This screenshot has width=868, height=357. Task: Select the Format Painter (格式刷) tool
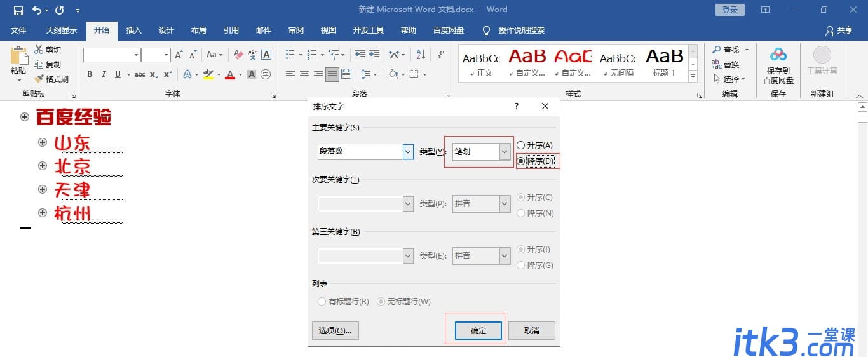(x=51, y=79)
